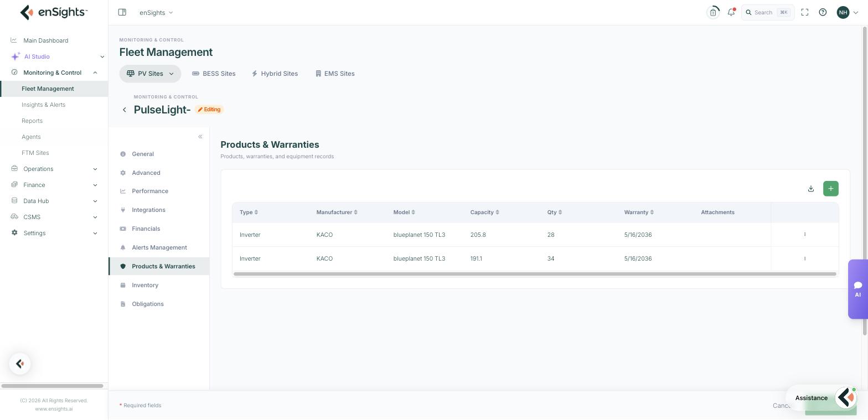
Task: Add a new product with plus button
Action: coord(831,189)
